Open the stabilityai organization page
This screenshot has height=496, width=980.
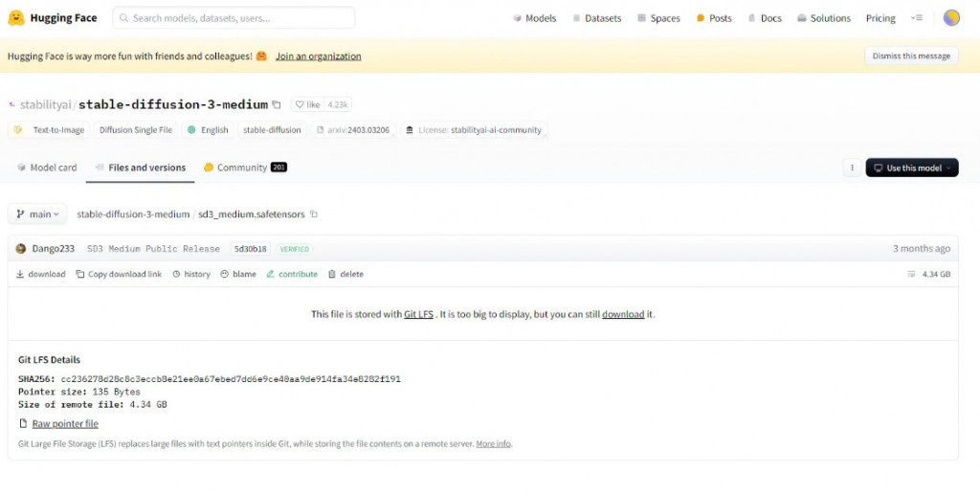(45, 104)
